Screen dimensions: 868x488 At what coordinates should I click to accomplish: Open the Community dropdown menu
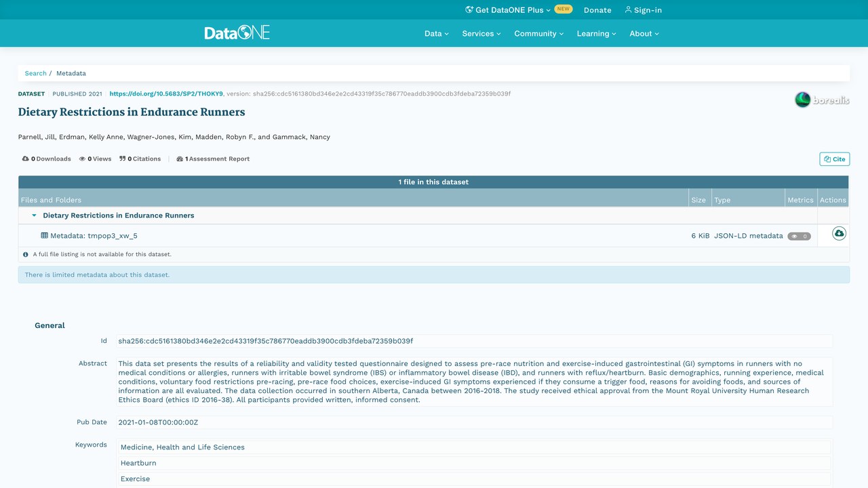click(539, 33)
